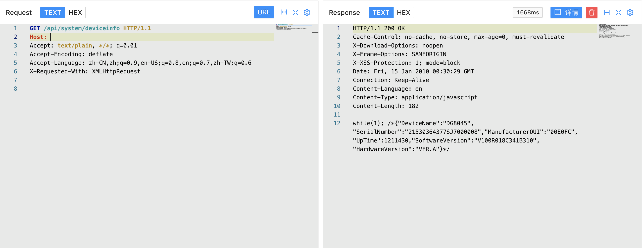Image resolution: width=644 pixels, height=248 pixels.
Task: Open Request editor settings gear
Action: point(307,12)
